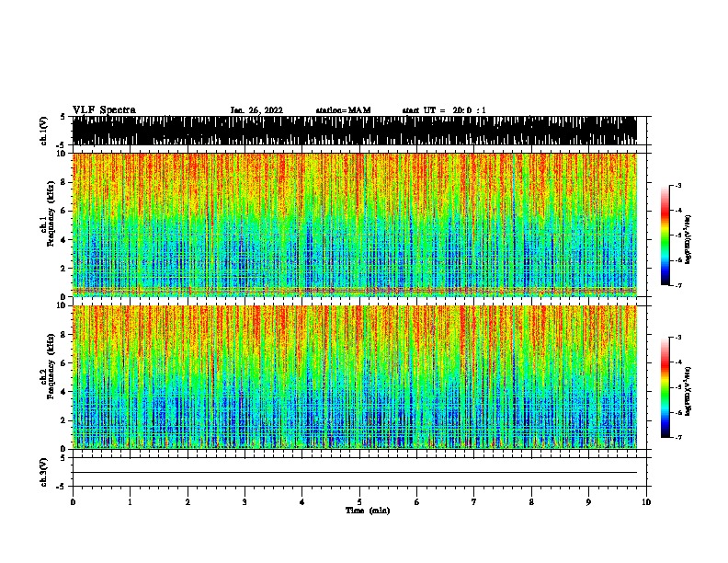Screen dimensions: 728x563
Task: Click the "start UT = 20: 0 : 1" text
Action: (444, 110)
